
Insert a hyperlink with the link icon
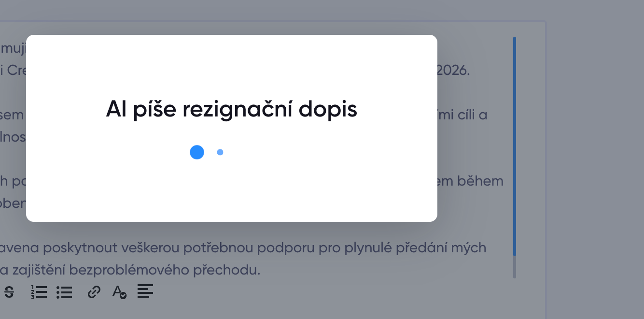click(93, 292)
